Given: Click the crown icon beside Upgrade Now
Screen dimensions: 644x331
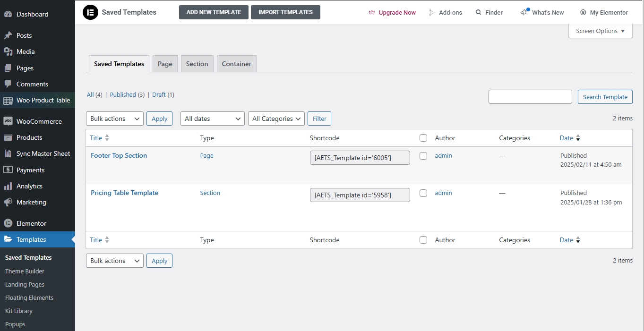Looking at the screenshot, I should (x=372, y=12).
